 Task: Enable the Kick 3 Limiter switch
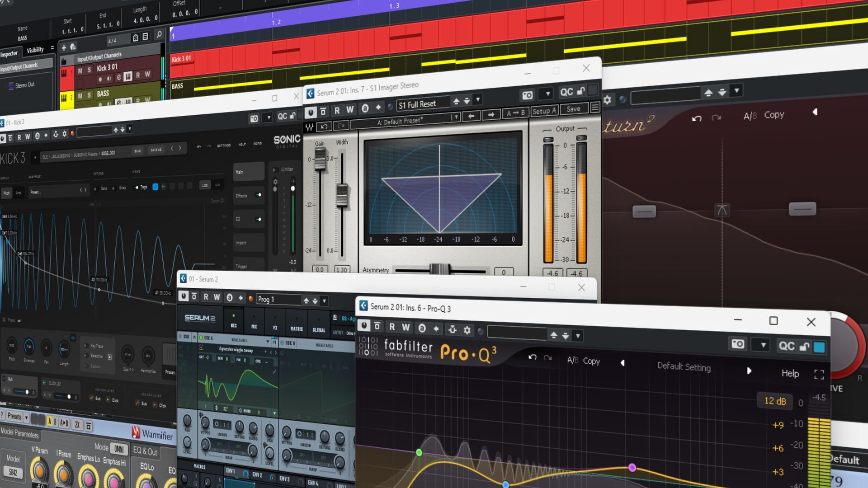point(275,170)
